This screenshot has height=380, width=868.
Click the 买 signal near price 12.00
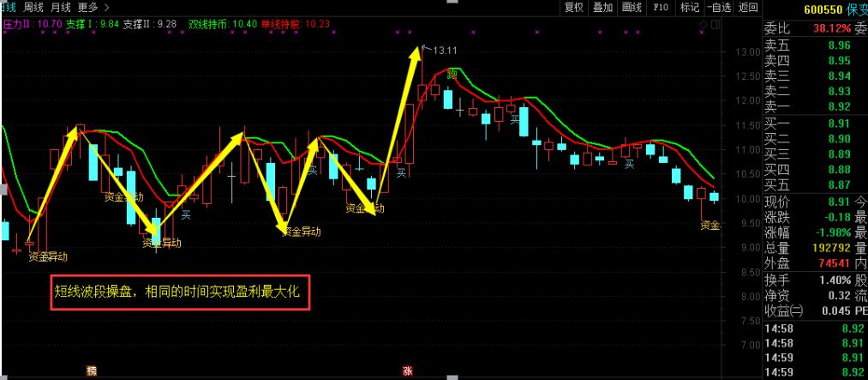click(515, 118)
